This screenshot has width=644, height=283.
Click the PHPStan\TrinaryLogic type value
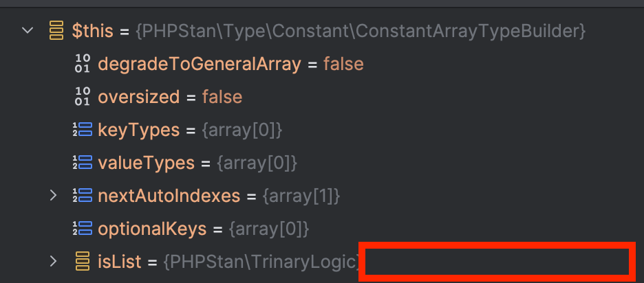point(261,262)
